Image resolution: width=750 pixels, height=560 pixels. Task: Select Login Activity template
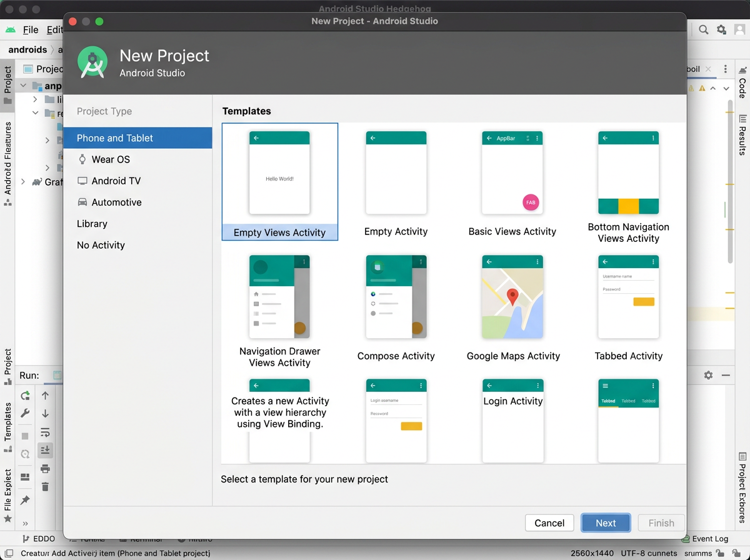(x=512, y=420)
